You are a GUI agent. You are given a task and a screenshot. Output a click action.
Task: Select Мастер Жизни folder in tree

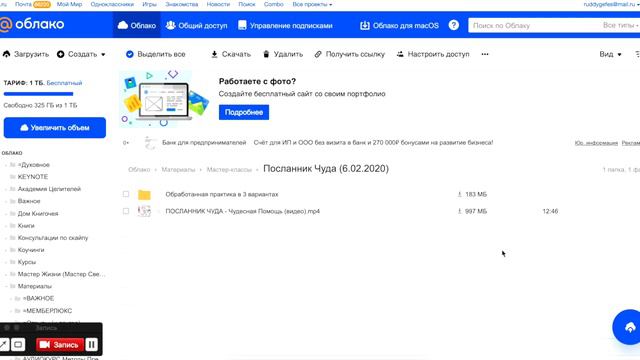coord(62,274)
